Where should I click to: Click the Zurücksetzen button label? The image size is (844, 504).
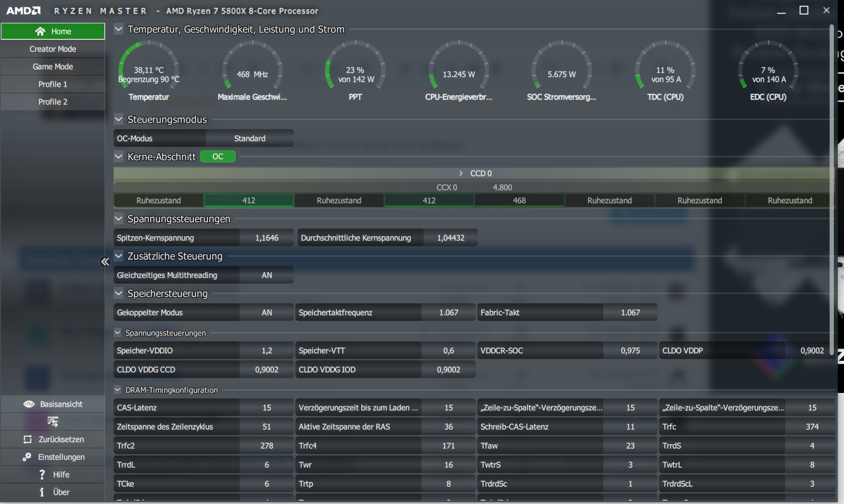[61, 439]
